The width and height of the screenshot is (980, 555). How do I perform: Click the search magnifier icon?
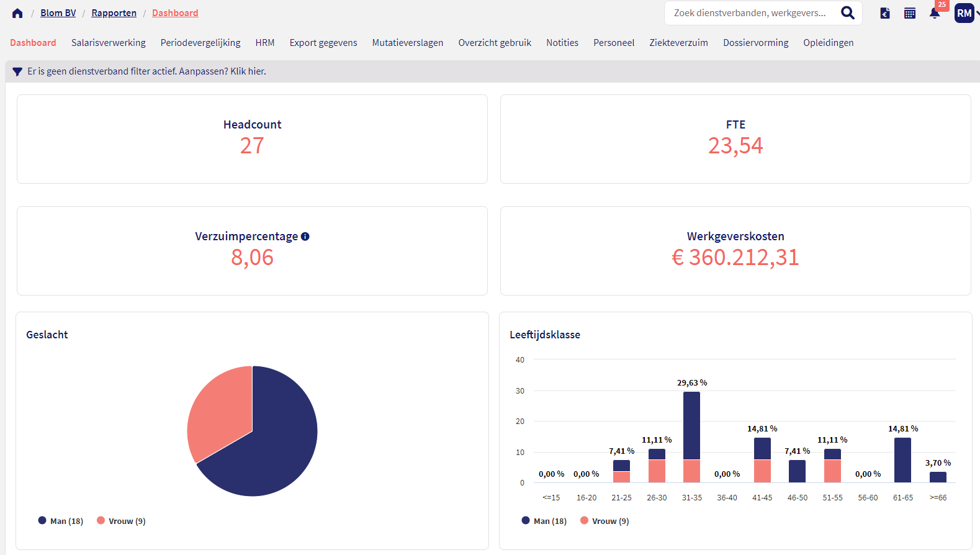(x=847, y=13)
